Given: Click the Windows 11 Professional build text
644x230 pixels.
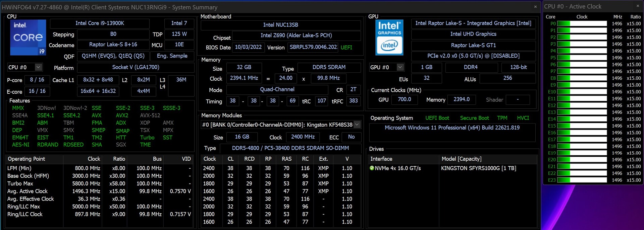Looking at the screenshot, I should point(452,128).
